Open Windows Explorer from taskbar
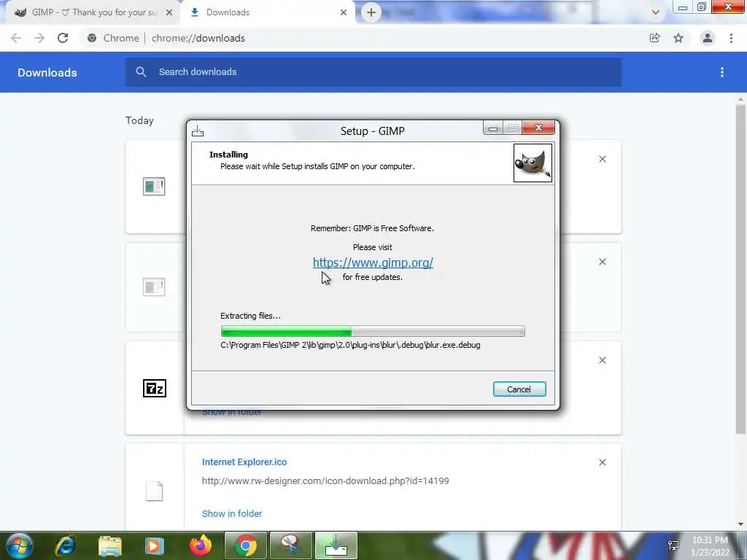The width and height of the screenshot is (747, 560). (110, 546)
